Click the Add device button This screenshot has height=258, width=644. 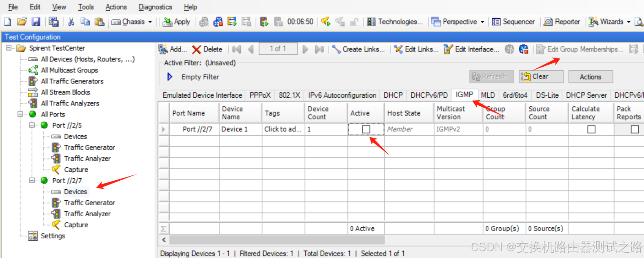(173, 49)
